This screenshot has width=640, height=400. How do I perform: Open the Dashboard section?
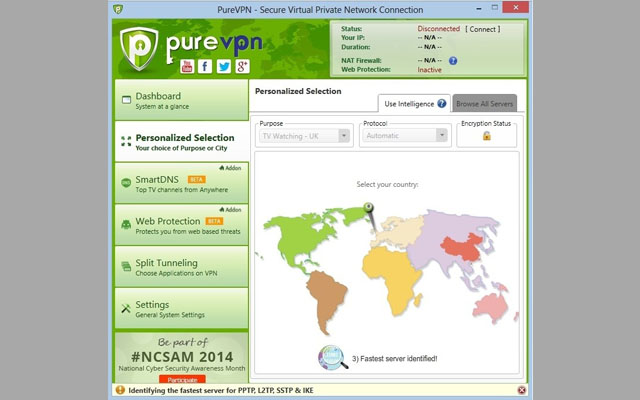point(180,100)
